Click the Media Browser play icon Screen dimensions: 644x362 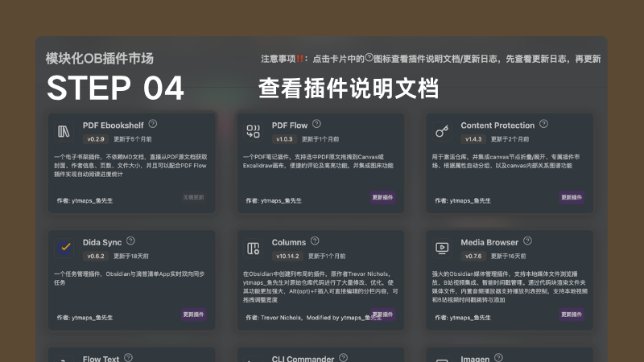click(x=442, y=249)
